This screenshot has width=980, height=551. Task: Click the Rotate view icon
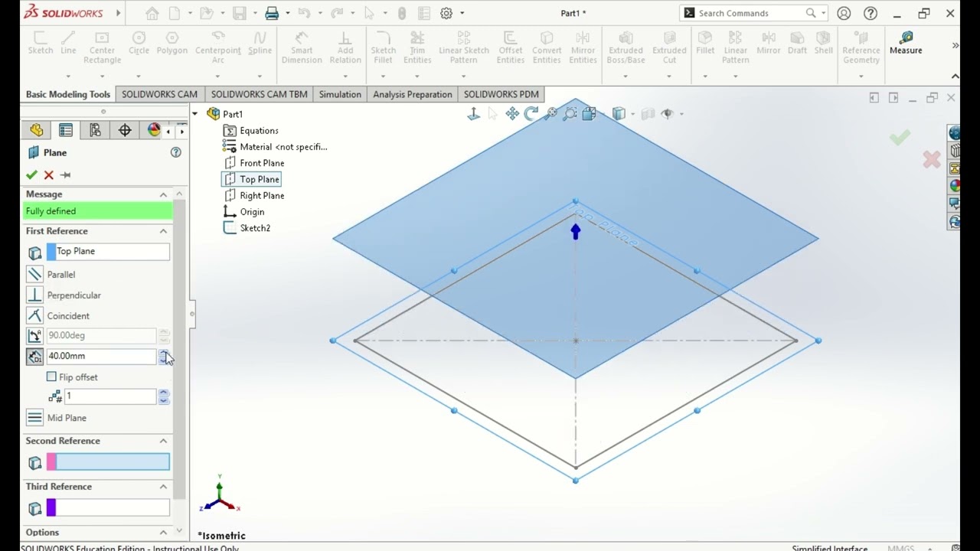point(531,114)
